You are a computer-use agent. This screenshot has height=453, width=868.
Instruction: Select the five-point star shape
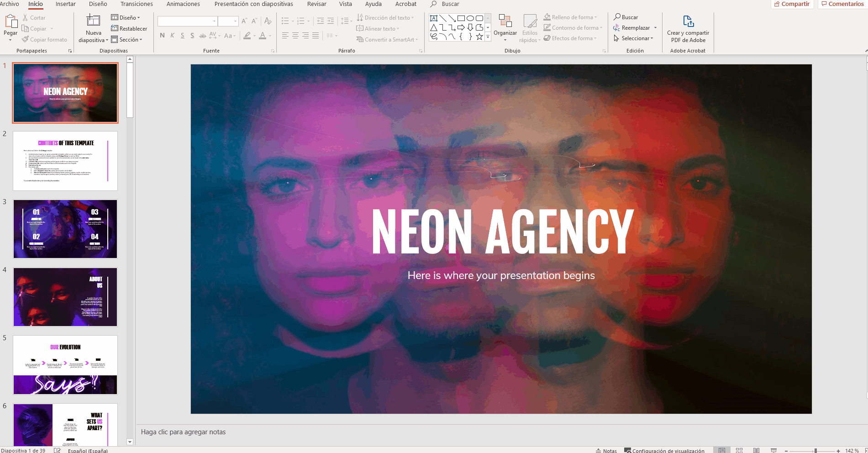(x=479, y=37)
